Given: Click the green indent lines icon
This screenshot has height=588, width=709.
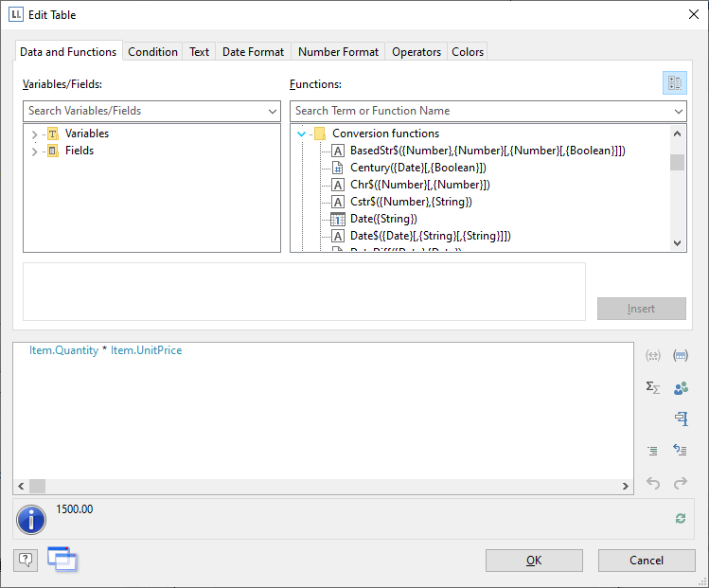Looking at the screenshot, I should [x=652, y=451].
